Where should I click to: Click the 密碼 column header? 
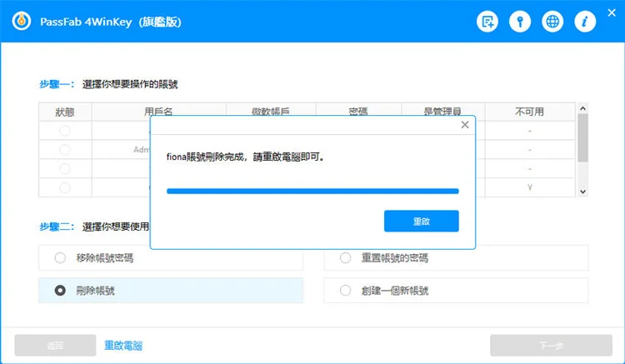coord(358,111)
